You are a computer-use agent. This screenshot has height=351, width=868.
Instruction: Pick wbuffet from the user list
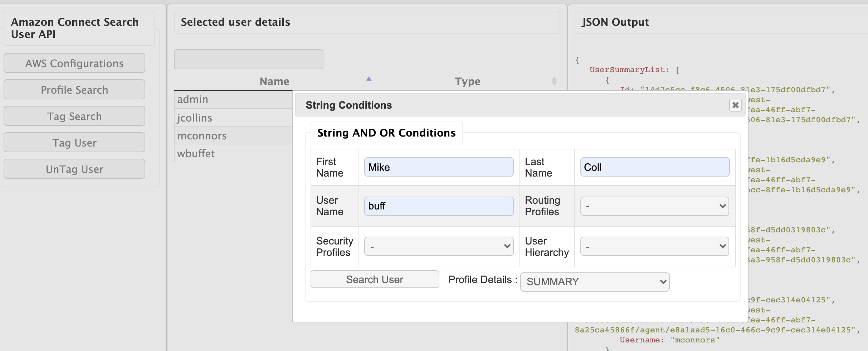pos(233,154)
